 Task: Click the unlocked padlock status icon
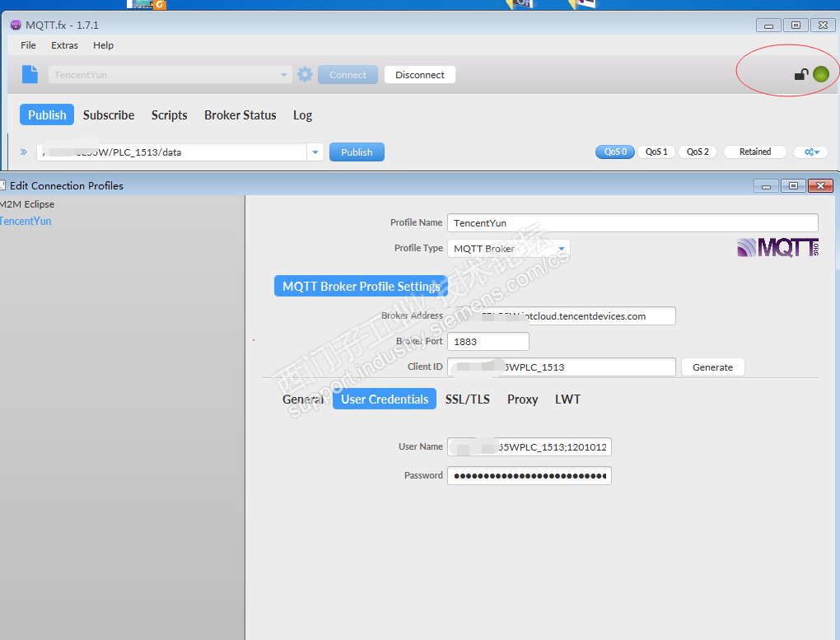(801, 74)
